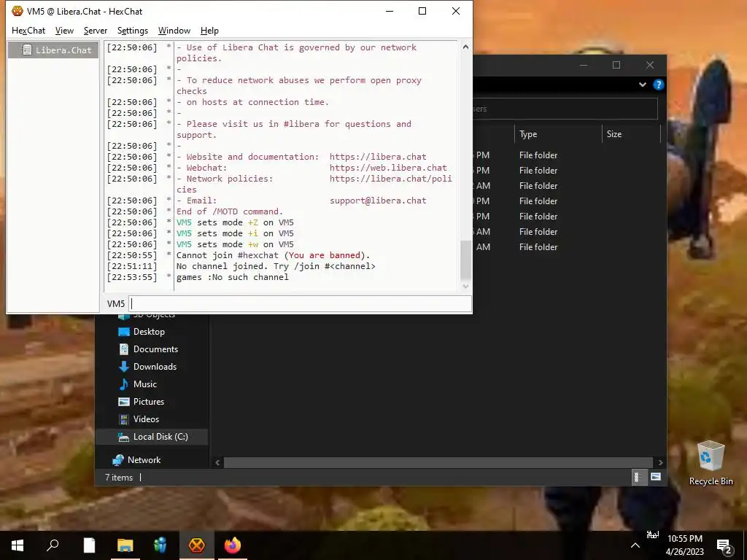Show hidden system tray icons
Screen dimensions: 747x560
coord(635,545)
